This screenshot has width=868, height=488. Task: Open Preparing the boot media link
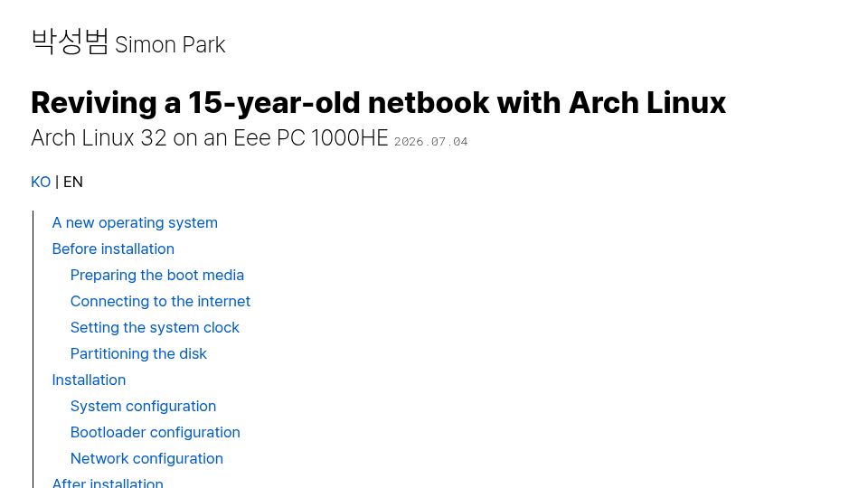157,275
